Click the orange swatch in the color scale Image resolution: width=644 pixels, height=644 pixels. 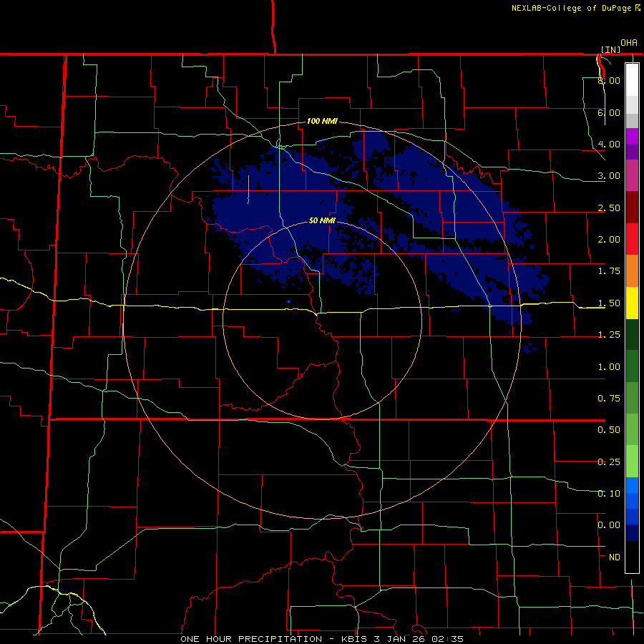pyautogui.click(x=632, y=271)
